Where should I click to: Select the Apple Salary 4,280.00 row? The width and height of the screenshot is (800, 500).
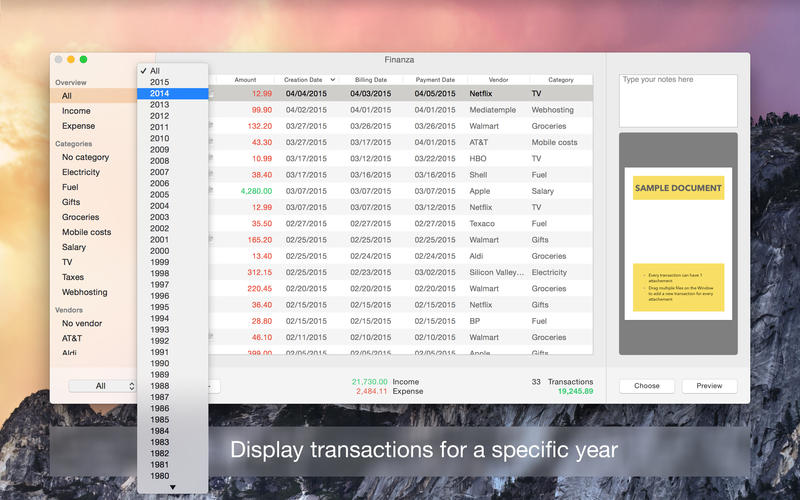tap(401, 191)
